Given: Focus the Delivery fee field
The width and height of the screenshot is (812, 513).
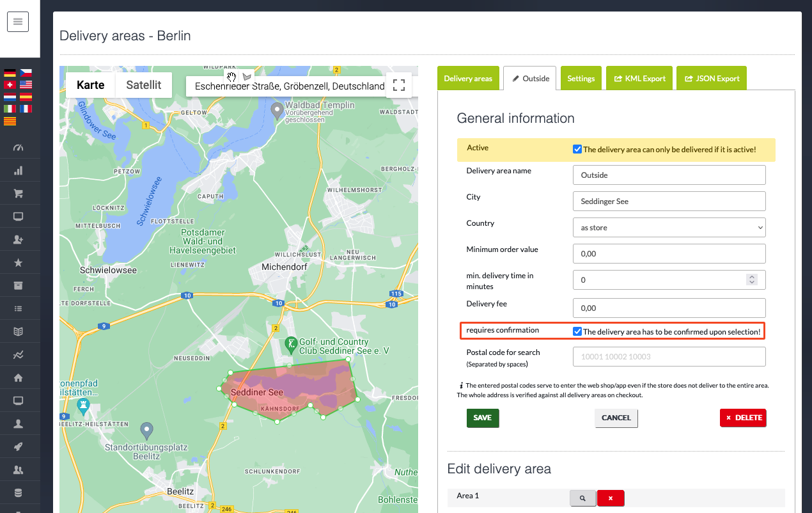Looking at the screenshot, I should [669, 308].
